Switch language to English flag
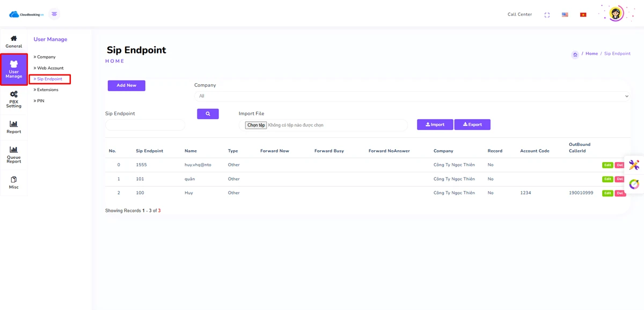644x310 pixels. point(565,15)
